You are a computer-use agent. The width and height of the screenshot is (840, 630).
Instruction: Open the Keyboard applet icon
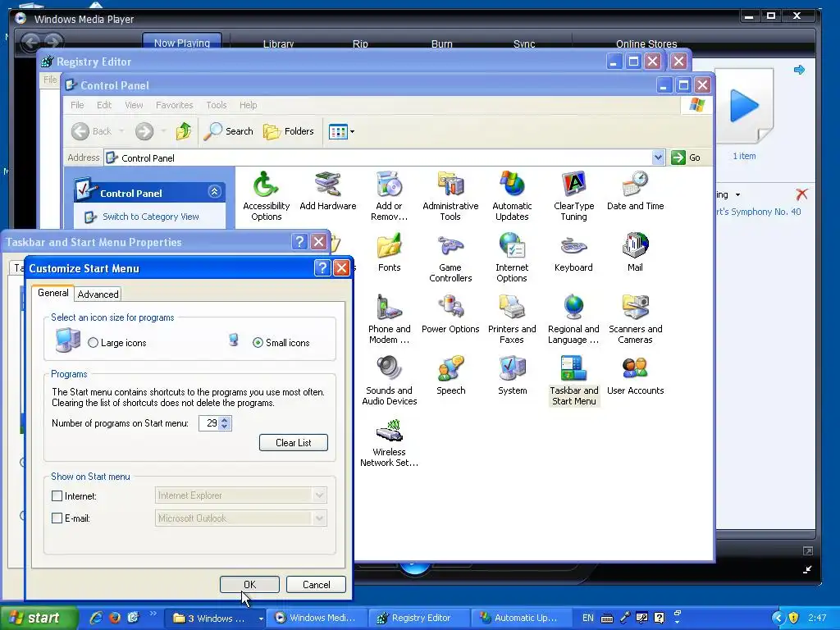click(573, 253)
